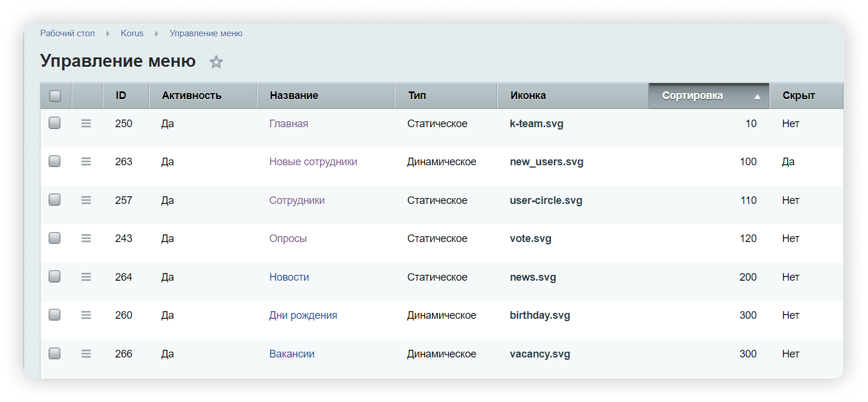This screenshot has width=868, height=402.
Task: Open actions menu for Новости row
Action: point(86,277)
